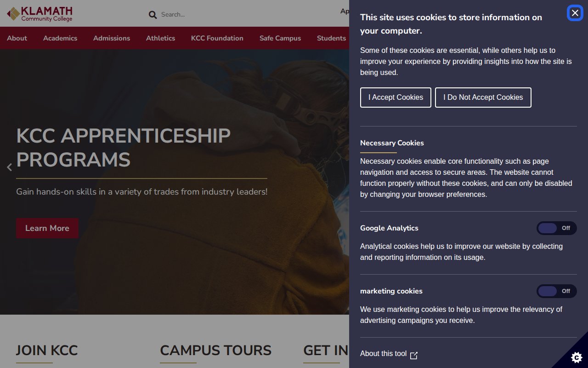Screen dimensions: 588x368
Task: Open the Safe Campus menu
Action: pyautogui.click(x=280, y=38)
